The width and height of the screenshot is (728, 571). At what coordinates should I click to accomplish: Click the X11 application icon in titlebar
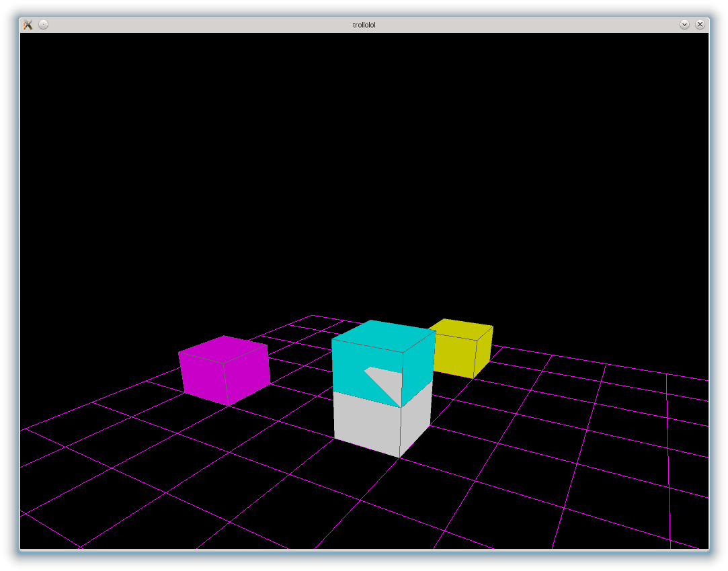[28, 25]
